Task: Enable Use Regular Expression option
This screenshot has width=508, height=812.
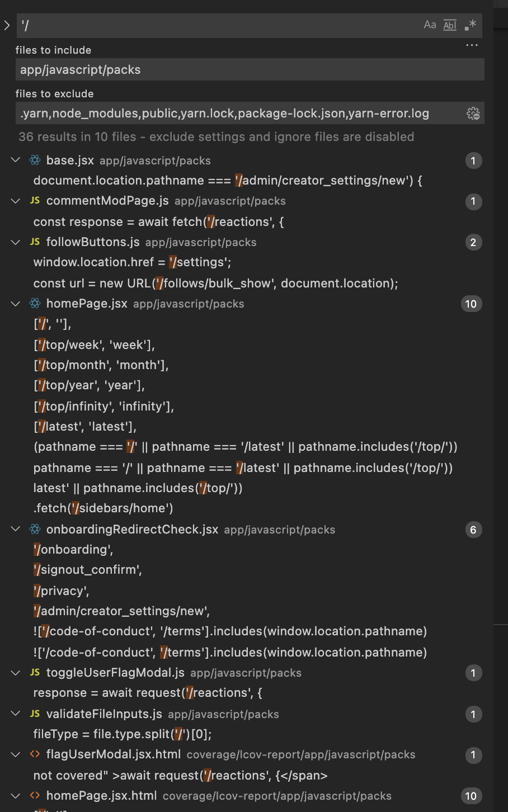Action: (470, 25)
